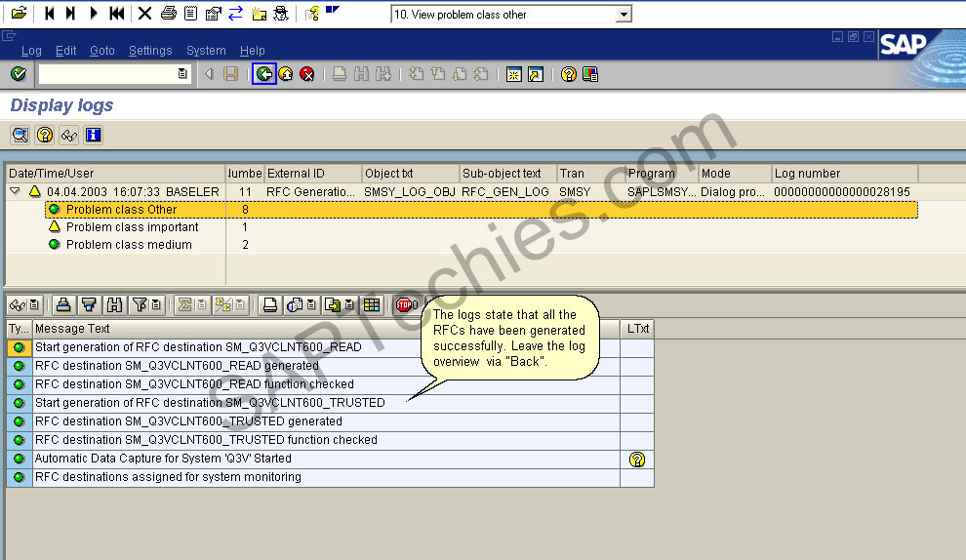966x560 pixels.
Task: Click the X icon in player toolbar
Action: click(x=144, y=13)
